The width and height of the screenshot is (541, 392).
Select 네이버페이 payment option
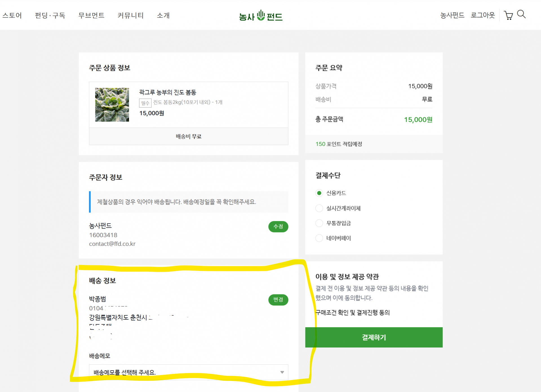coord(319,238)
